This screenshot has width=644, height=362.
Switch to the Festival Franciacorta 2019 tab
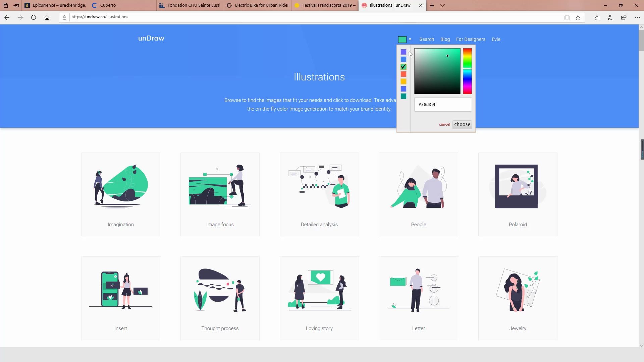coord(325,5)
